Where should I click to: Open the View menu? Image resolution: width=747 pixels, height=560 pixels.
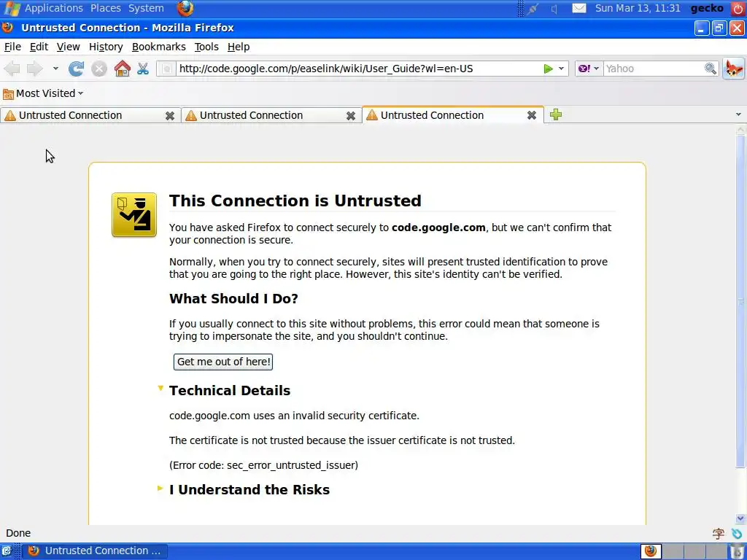pos(68,47)
